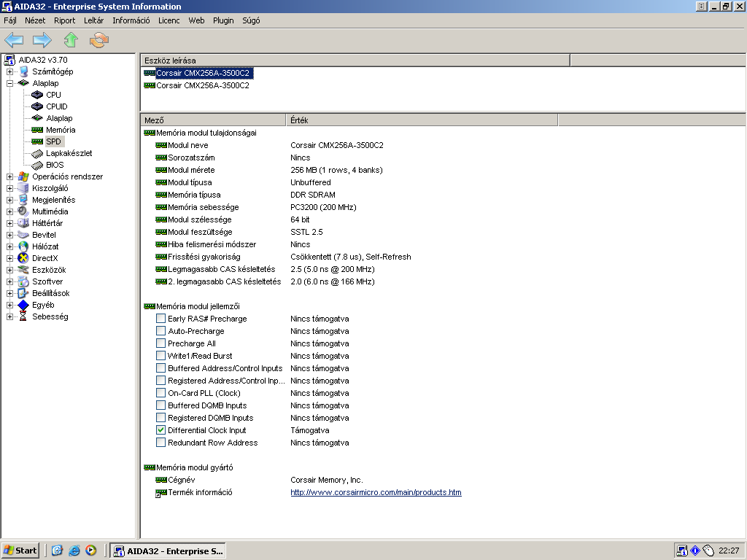Expand the Megjelenítés tree node
Image resolution: width=747 pixels, height=560 pixels.
[x=9, y=200]
